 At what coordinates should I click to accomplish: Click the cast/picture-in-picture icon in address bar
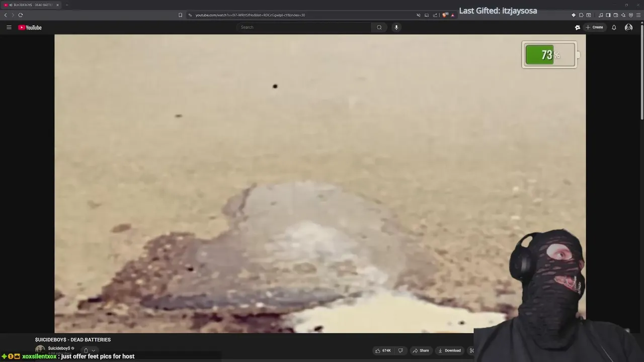427,15
